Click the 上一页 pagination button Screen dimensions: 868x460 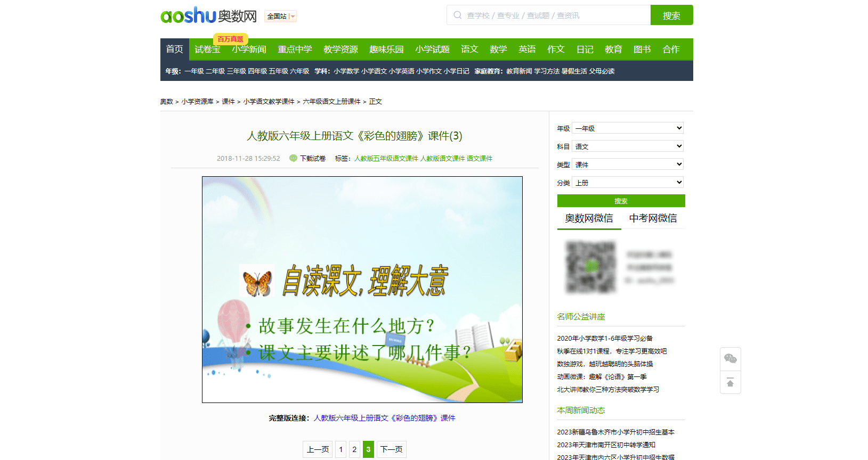(318, 449)
